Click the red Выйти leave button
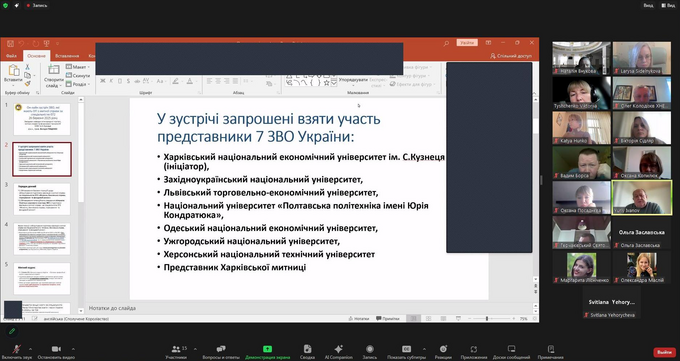 [664, 352]
